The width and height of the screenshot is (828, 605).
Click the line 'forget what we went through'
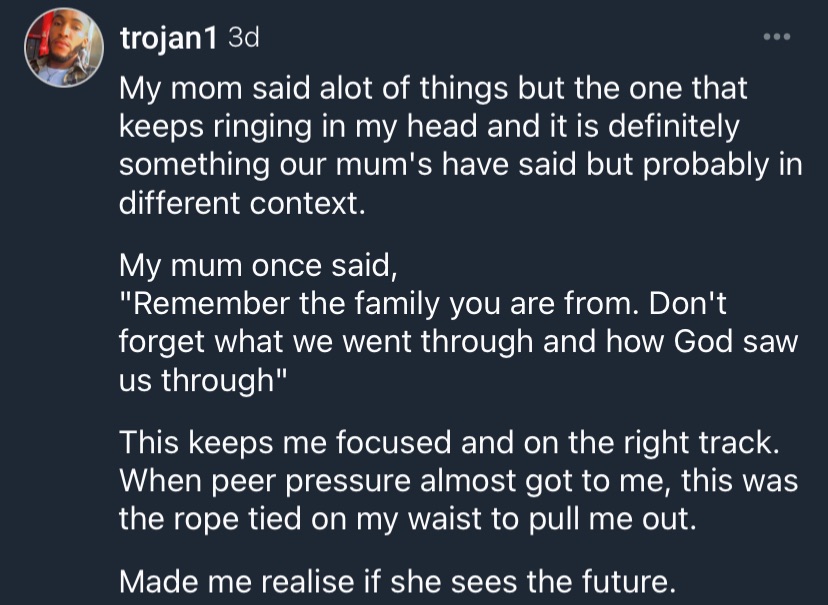[458, 342]
